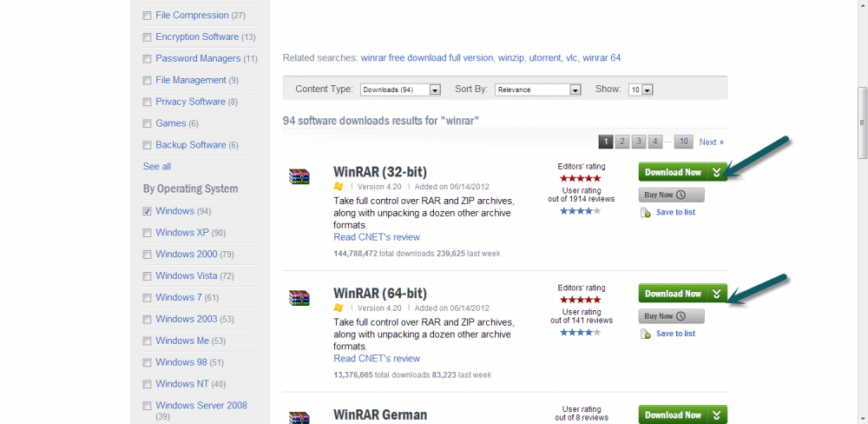Screen dimensions: 868x424
Task: Click the Windows logo under WinRAR (64-bit)
Action: pos(339,308)
